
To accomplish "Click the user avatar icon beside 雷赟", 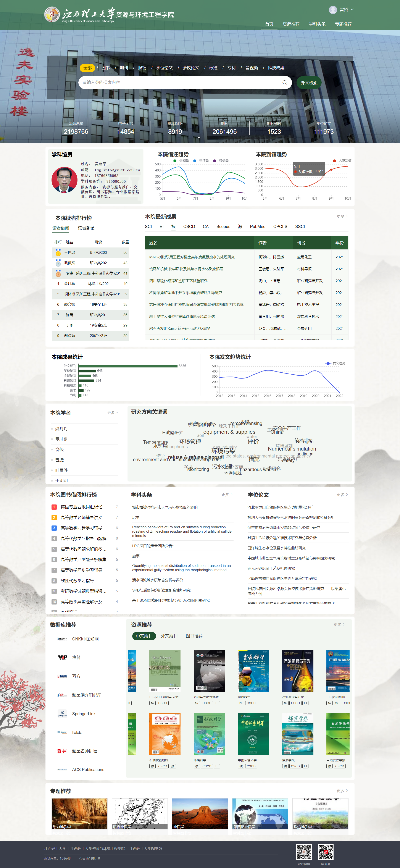I will 333,10.
